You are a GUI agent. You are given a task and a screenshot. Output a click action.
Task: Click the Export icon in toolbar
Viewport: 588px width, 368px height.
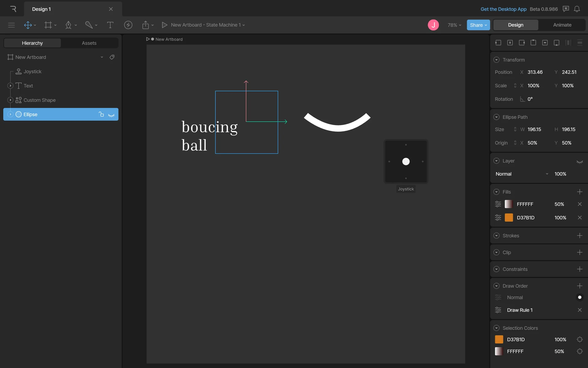pyautogui.click(x=145, y=25)
